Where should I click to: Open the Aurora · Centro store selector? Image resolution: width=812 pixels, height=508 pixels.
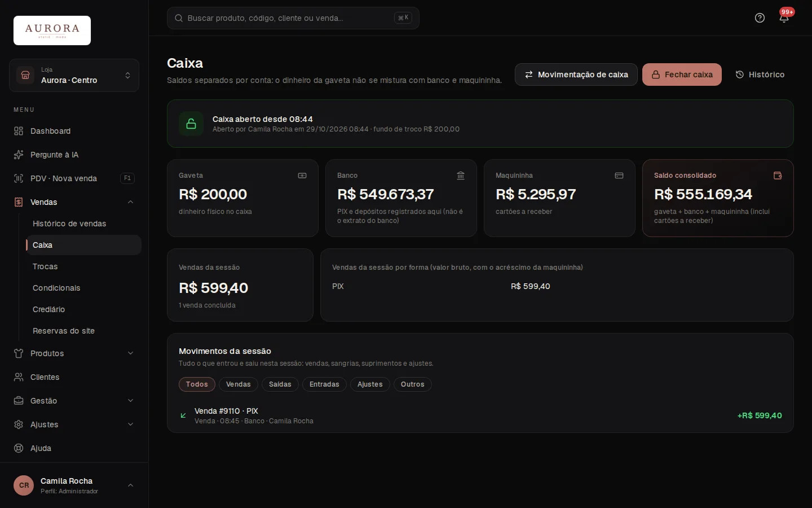[74, 75]
